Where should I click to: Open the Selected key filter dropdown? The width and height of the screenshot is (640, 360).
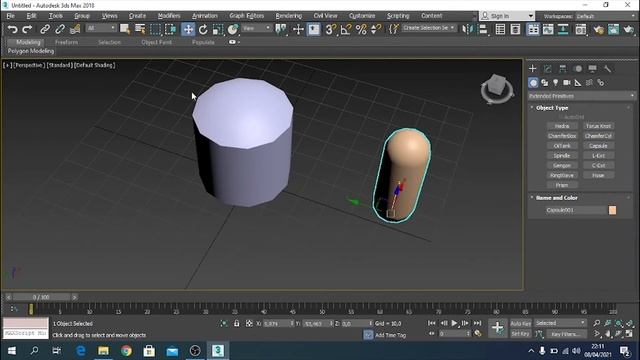560,323
